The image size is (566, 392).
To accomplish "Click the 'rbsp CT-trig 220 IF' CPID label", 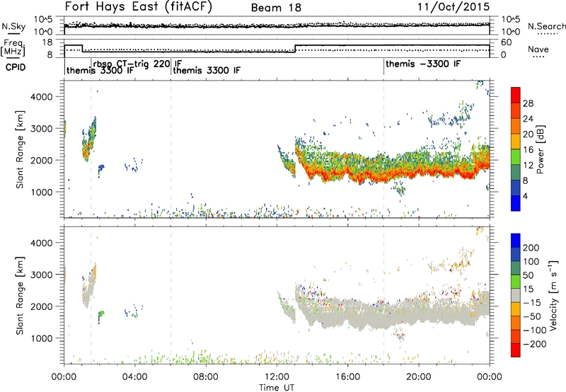I will pyautogui.click(x=137, y=64).
